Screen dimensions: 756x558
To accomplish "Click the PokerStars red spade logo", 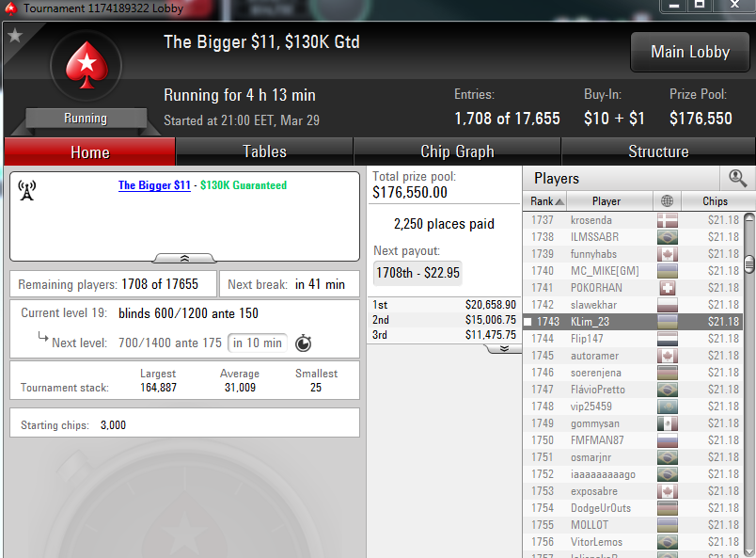I will [x=87, y=65].
